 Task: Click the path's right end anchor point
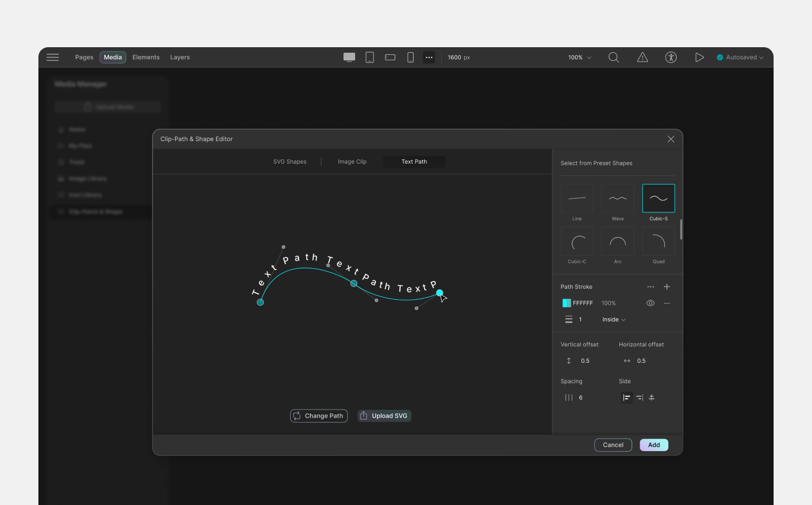pos(439,293)
